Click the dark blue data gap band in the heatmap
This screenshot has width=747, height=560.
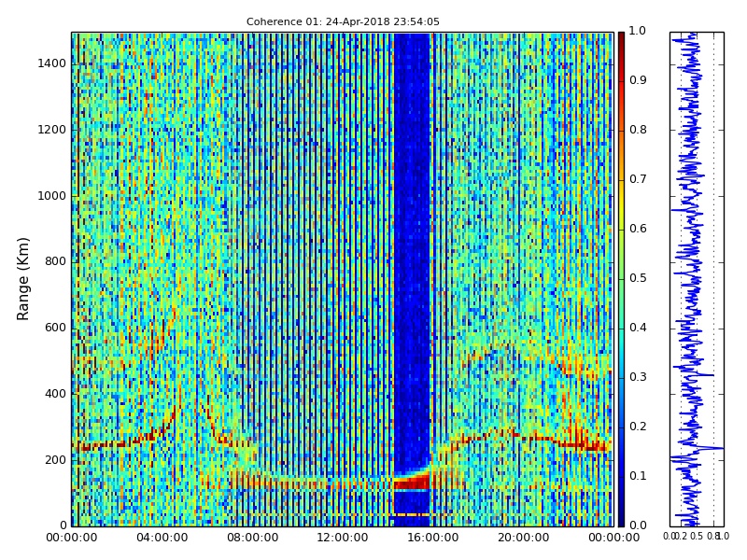(x=412, y=252)
